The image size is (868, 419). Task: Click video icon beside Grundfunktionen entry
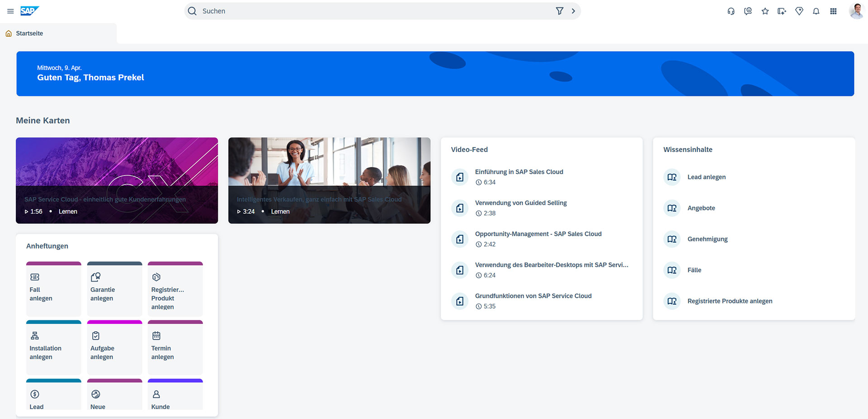[x=460, y=301]
